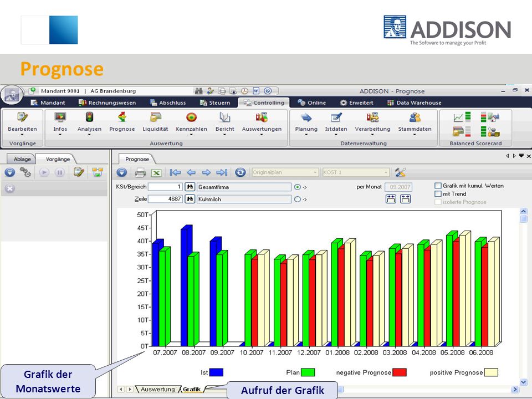Click the play button in Vorgänge toolbar
Screen dimensions: 532x399
point(44,172)
